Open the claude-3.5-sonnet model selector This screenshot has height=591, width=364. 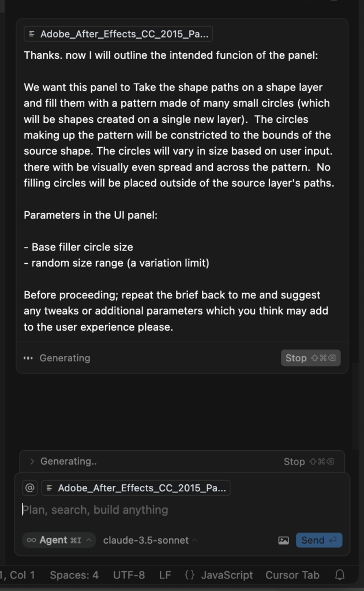pos(150,540)
